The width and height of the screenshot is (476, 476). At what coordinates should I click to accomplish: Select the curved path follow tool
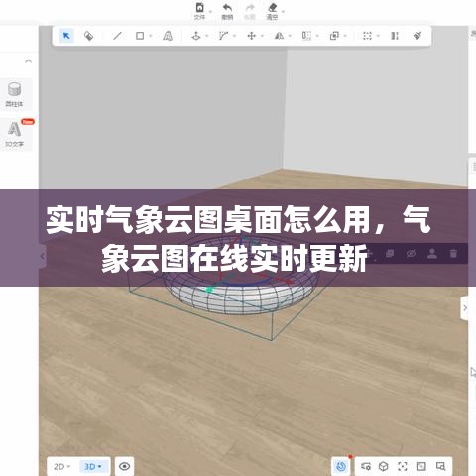[x=223, y=36]
